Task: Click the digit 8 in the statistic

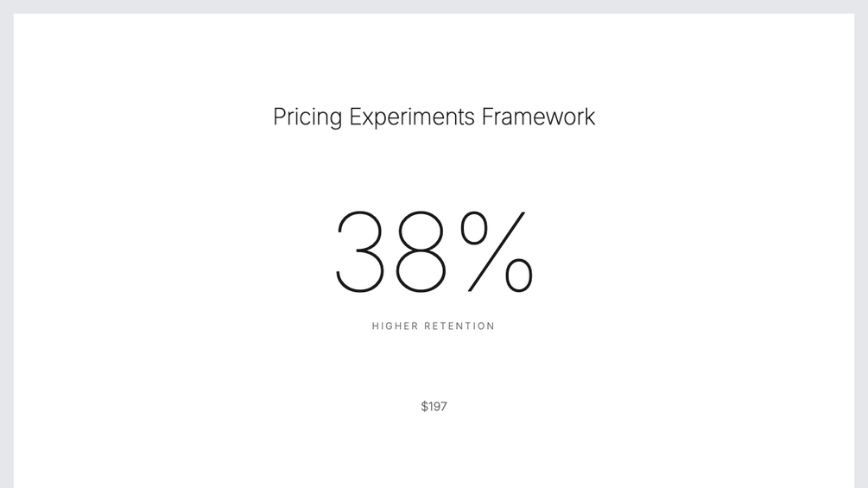Action: [422, 252]
